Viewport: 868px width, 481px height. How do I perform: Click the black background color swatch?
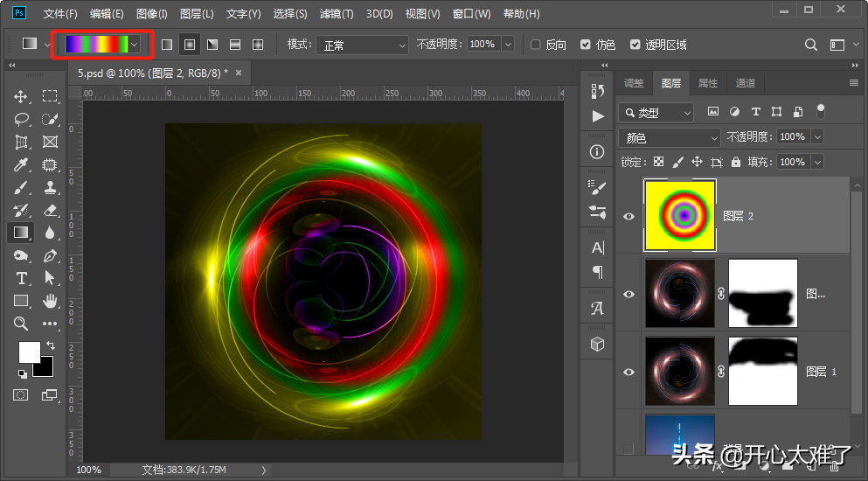pos(45,368)
